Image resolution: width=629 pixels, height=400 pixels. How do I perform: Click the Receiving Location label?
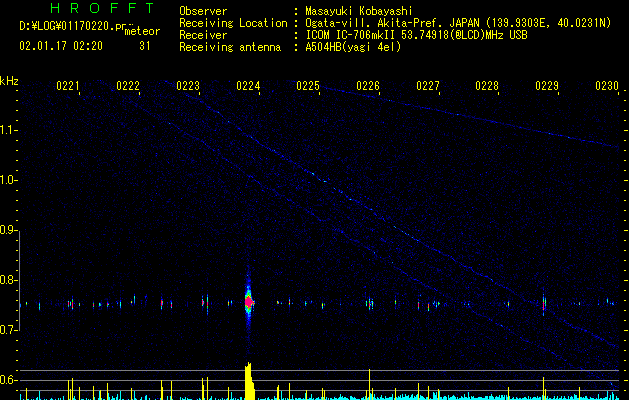click(233, 23)
